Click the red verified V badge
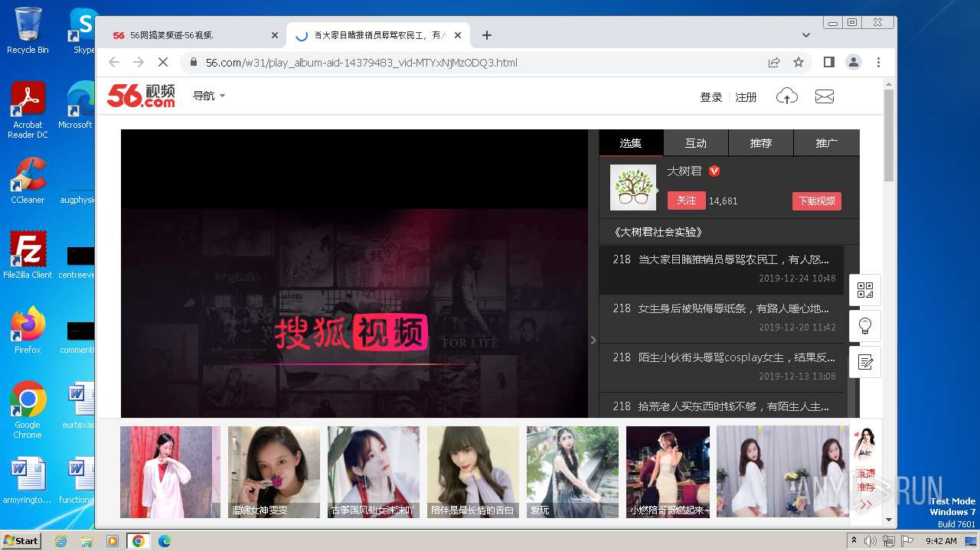Screen dimensions: 980x551 (714, 171)
